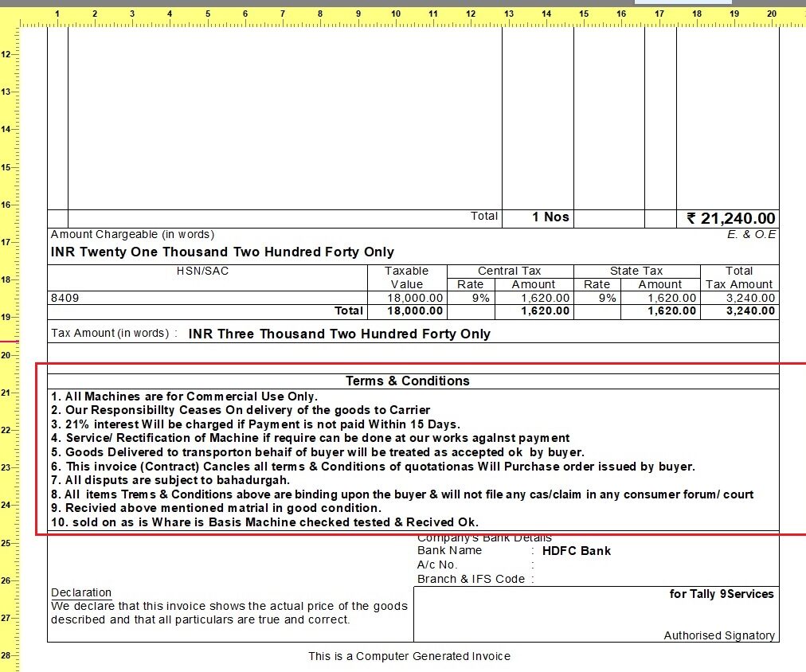Select term 1 about Commercial Use Only

(184, 397)
